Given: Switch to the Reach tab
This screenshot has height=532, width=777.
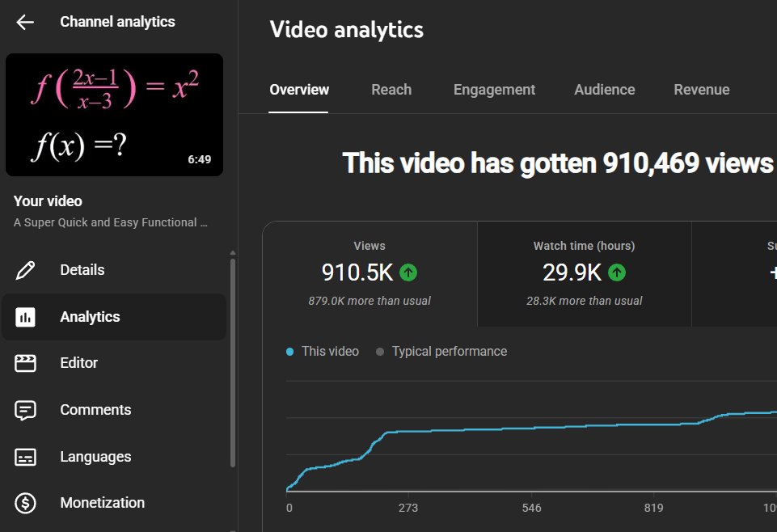Looking at the screenshot, I should pos(391,90).
